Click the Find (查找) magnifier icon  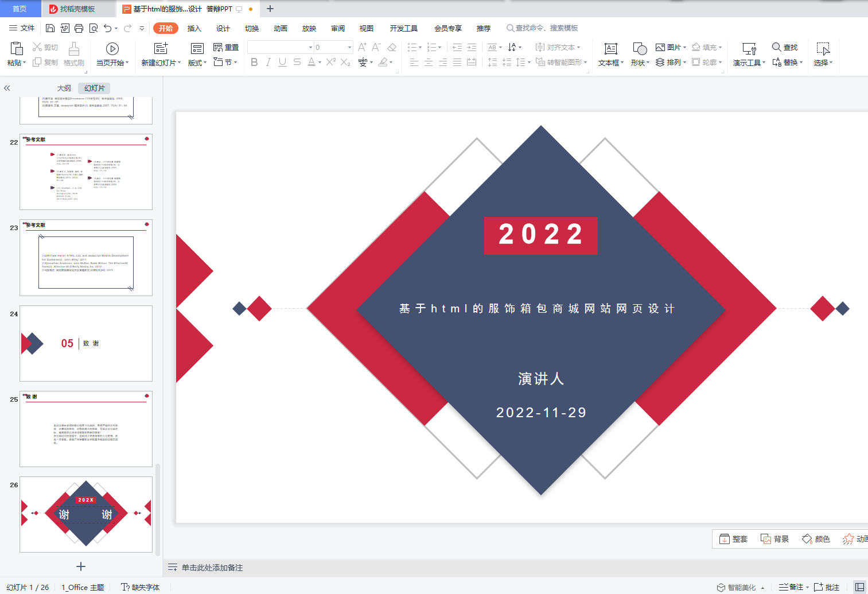776,47
